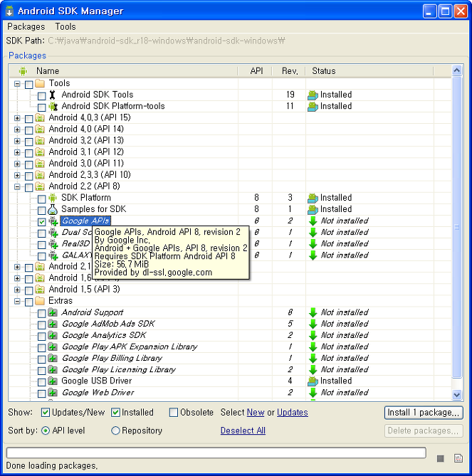The image size is (472, 476).
Task: Click the Android Support package icon
Action: tap(53, 312)
